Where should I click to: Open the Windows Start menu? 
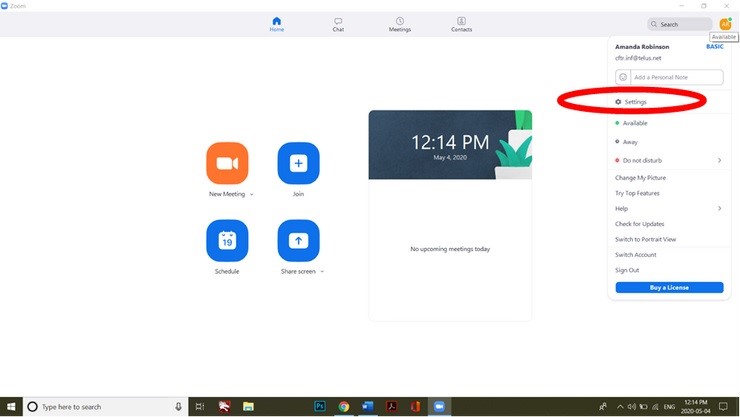[x=11, y=407]
